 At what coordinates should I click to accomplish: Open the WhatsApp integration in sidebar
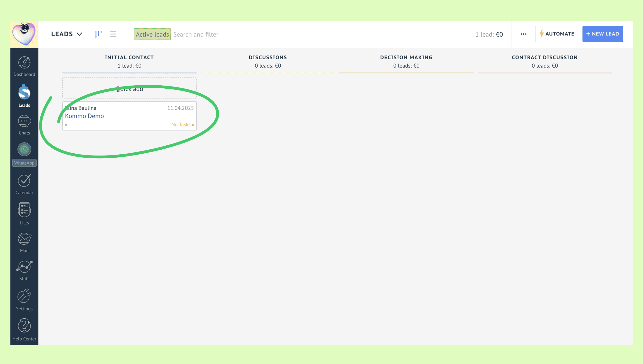tap(24, 154)
